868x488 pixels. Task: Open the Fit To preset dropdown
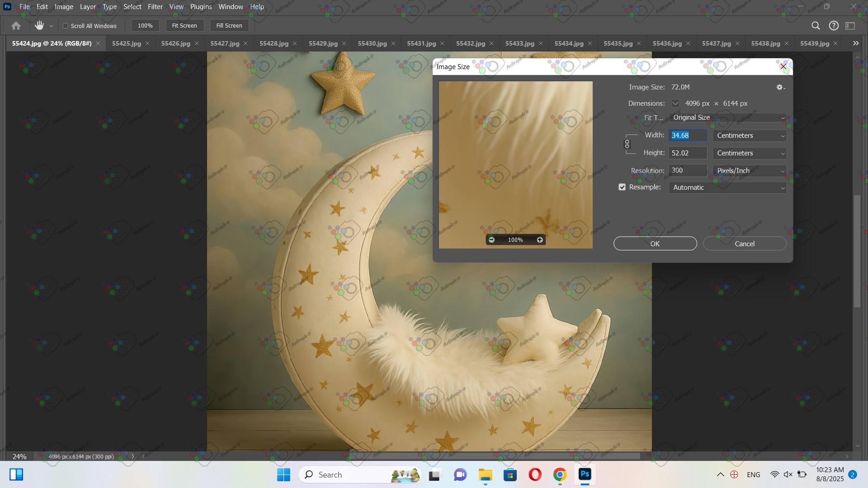727,117
